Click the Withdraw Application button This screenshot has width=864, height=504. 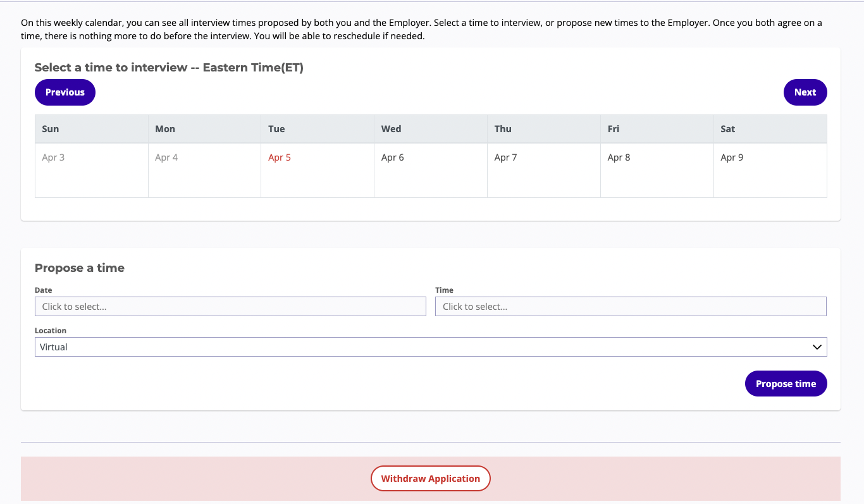click(430, 479)
